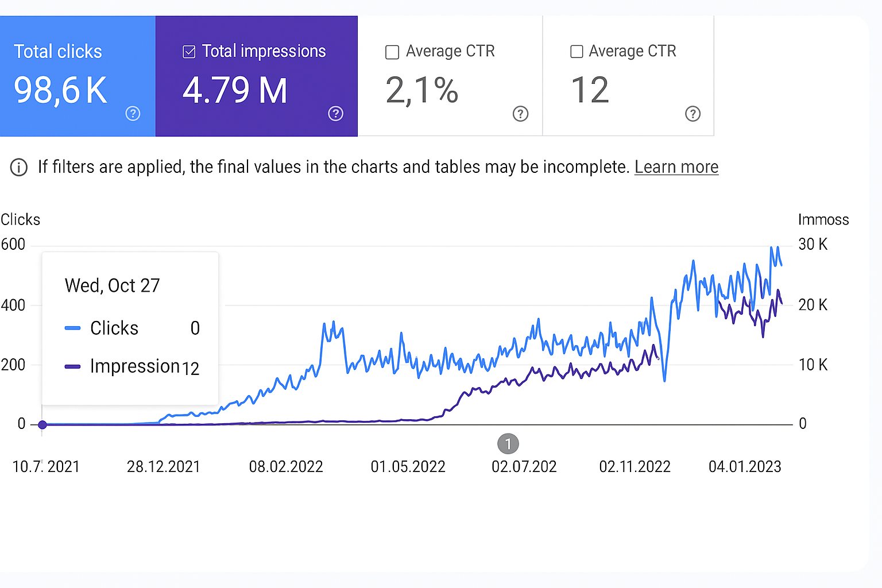Screen dimensions: 882x588
Task: Click the purple data point at chart start
Action: tap(42, 424)
